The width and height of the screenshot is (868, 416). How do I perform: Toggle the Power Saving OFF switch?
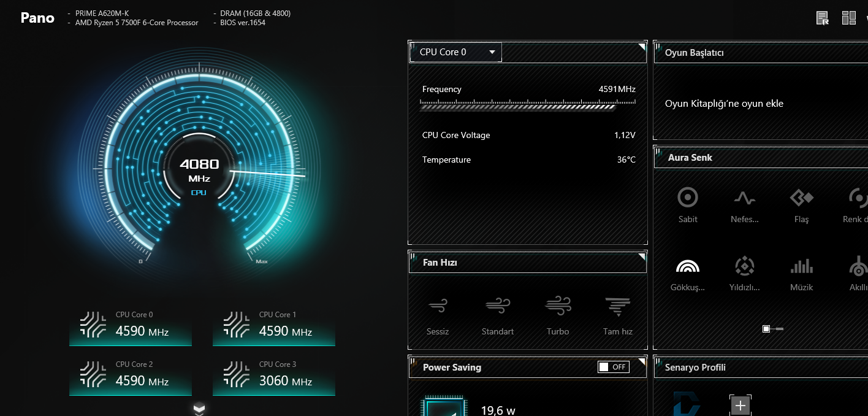614,367
